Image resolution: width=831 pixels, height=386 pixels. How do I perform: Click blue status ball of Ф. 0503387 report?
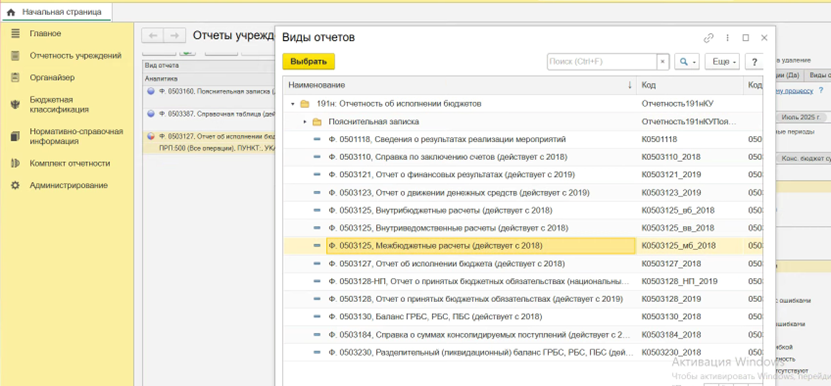click(151, 113)
